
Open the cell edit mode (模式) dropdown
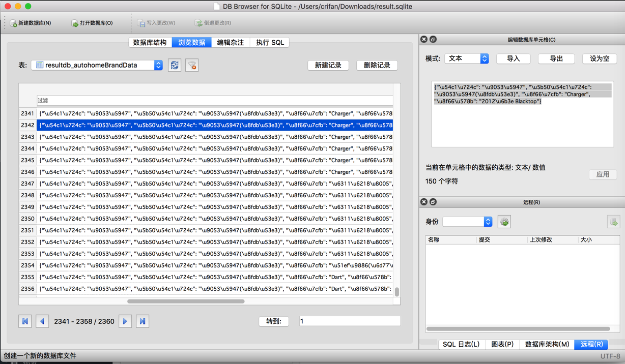click(x=467, y=58)
